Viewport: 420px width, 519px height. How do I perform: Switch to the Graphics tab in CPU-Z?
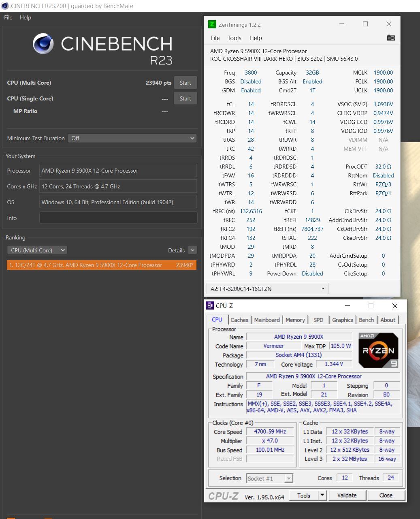(x=343, y=320)
